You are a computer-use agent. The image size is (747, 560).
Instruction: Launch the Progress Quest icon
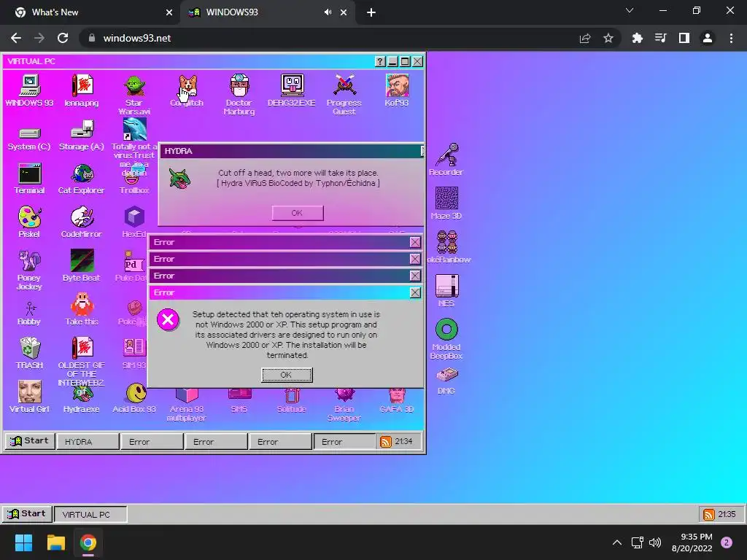(x=344, y=86)
